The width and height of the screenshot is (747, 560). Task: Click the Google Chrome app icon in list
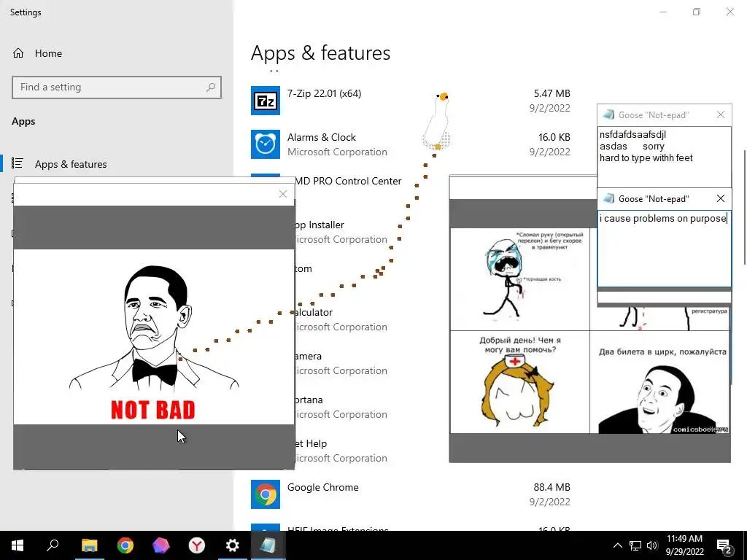click(x=266, y=494)
